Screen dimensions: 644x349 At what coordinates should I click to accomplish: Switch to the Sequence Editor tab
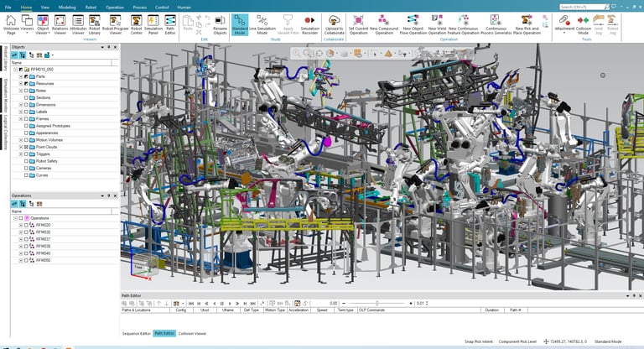[137, 333]
